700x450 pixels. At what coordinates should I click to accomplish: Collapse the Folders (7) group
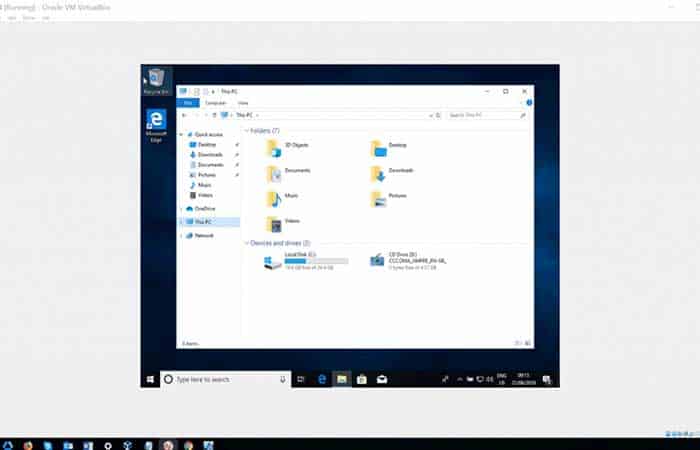pyautogui.click(x=246, y=131)
